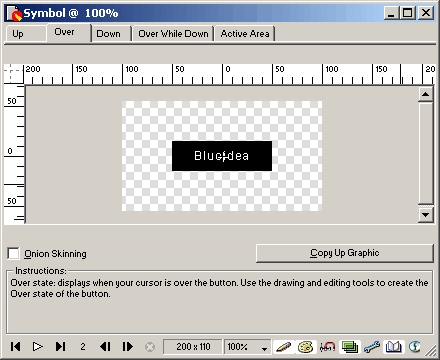Click the grayed-out stop icon
Viewport: 440px width, 360px height.
pos(150,347)
